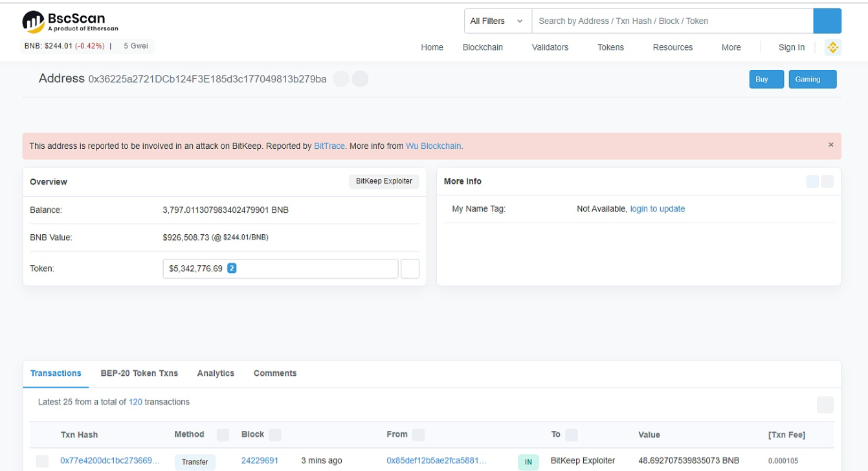The height and width of the screenshot is (471, 868).
Task: Click the BNB chain logo beside Sign In
Action: pos(832,47)
